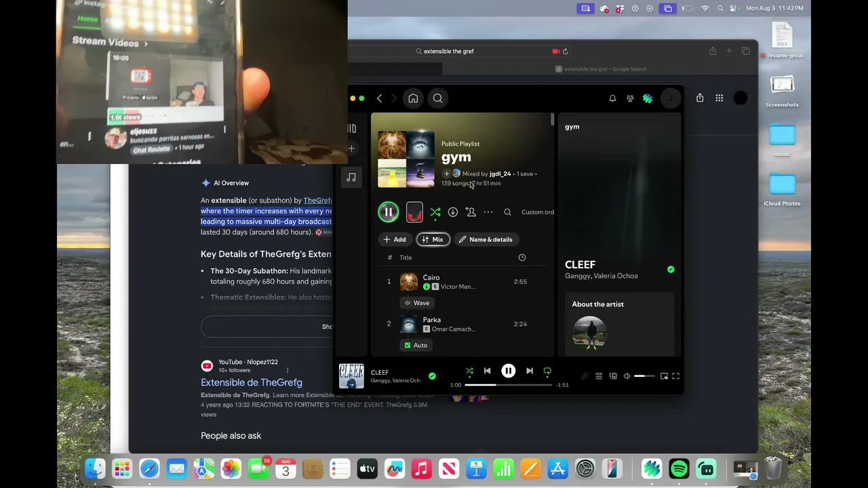Open the play queue
This screenshot has height=488, width=868.
[x=599, y=376]
